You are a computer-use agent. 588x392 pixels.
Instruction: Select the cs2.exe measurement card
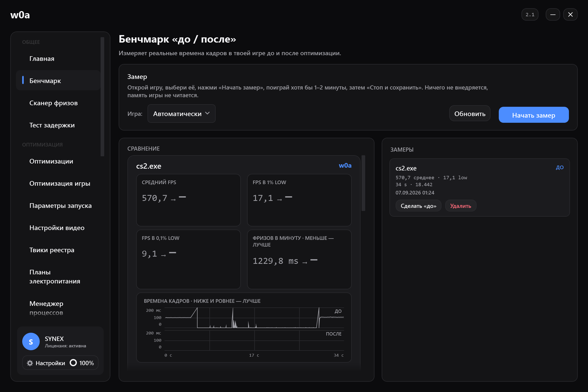point(479,187)
